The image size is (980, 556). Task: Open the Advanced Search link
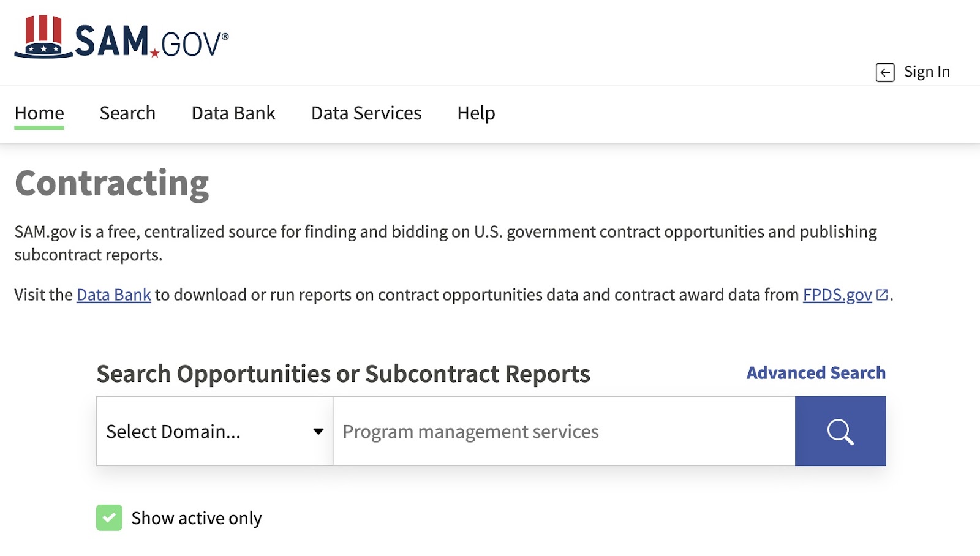815,372
